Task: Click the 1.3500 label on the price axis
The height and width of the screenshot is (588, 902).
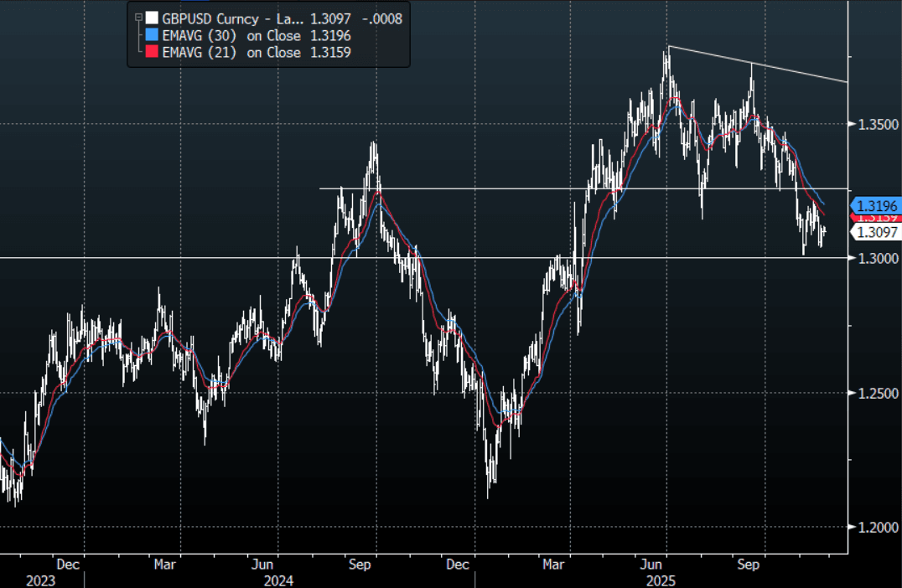Action: [x=875, y=124]
